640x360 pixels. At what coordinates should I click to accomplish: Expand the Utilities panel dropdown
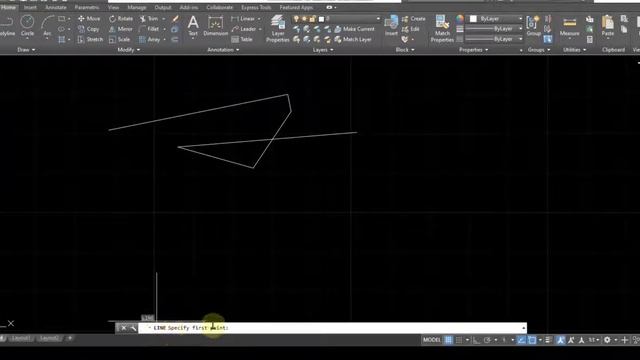pos(574,50)
